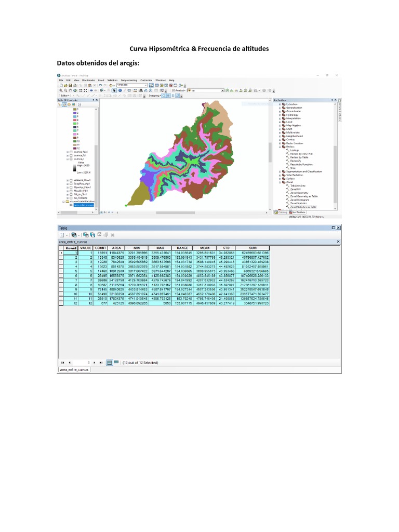This screenshot has width=399, height=532.
Task: Open the Geoprocessing menu
Action: click(x=129, y=81)
